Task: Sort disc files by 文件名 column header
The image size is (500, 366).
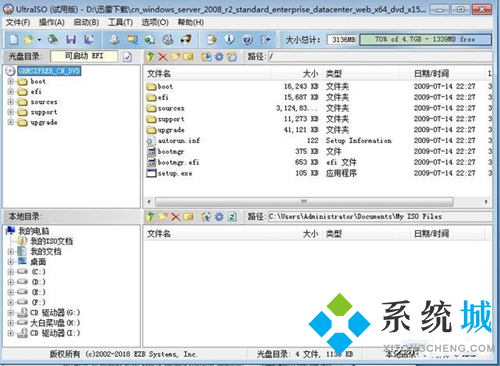Action: (207, 74)
